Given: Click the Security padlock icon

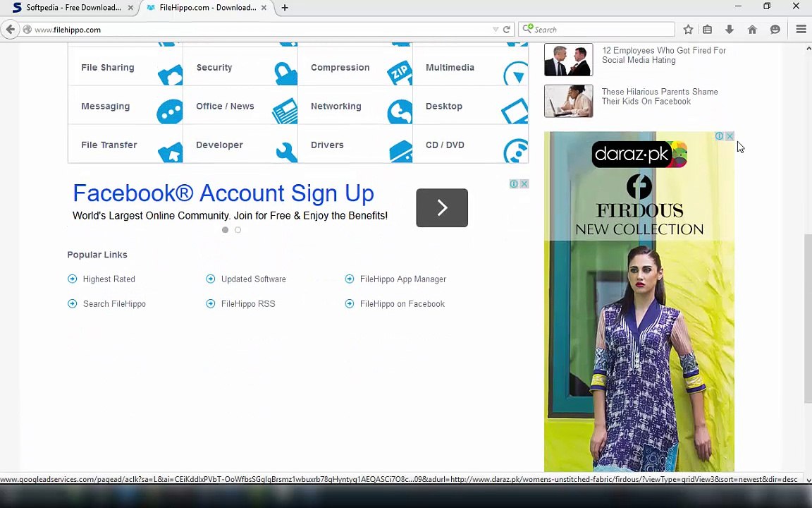Looking at the screenshot, I should point(285,73).
